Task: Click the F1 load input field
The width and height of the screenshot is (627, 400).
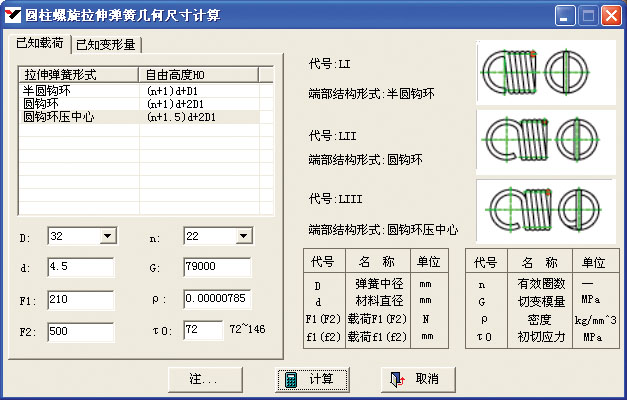Action: coord(80,300)
